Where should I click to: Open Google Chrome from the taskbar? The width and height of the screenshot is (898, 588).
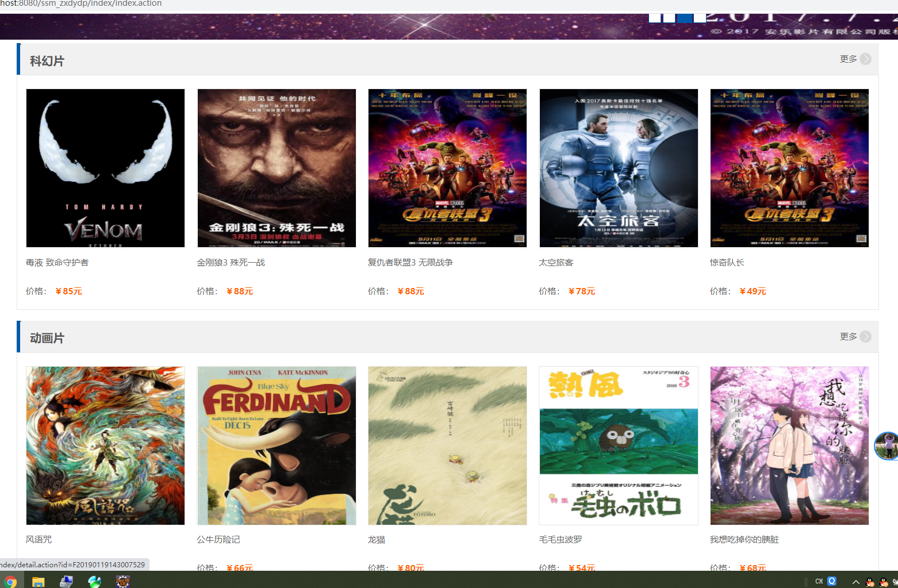10,582
